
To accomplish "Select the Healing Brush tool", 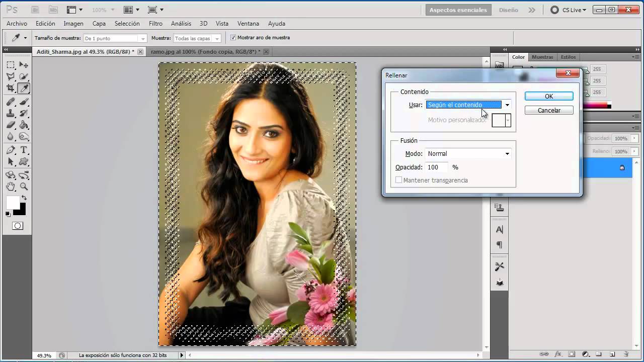I will pyautogui.click(x=11, y=102).
